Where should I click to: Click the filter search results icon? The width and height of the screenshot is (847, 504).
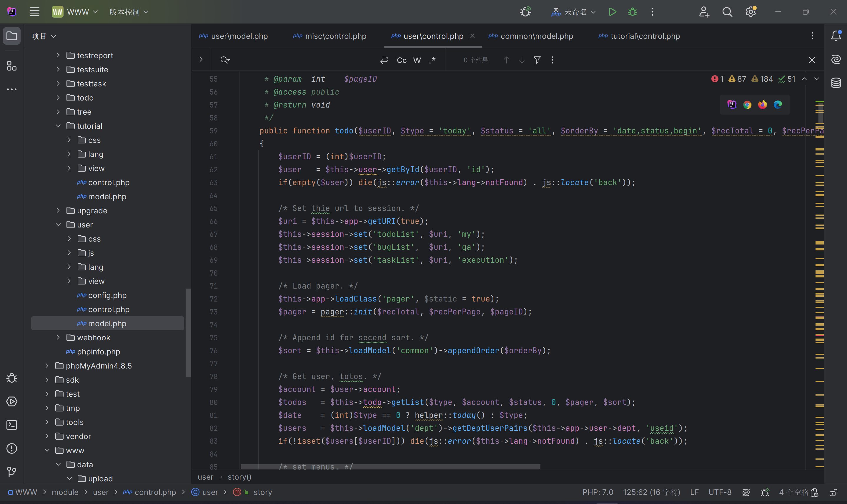(537, 60)
